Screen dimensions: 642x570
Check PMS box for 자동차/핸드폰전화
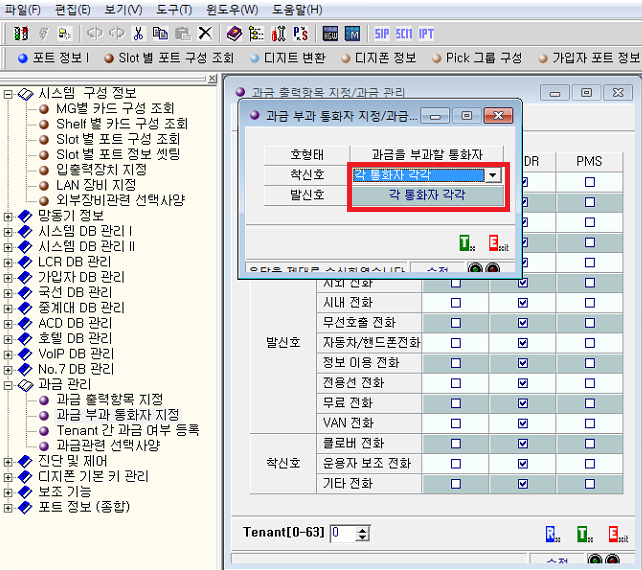pyautogui.click(x=590, y=343)
